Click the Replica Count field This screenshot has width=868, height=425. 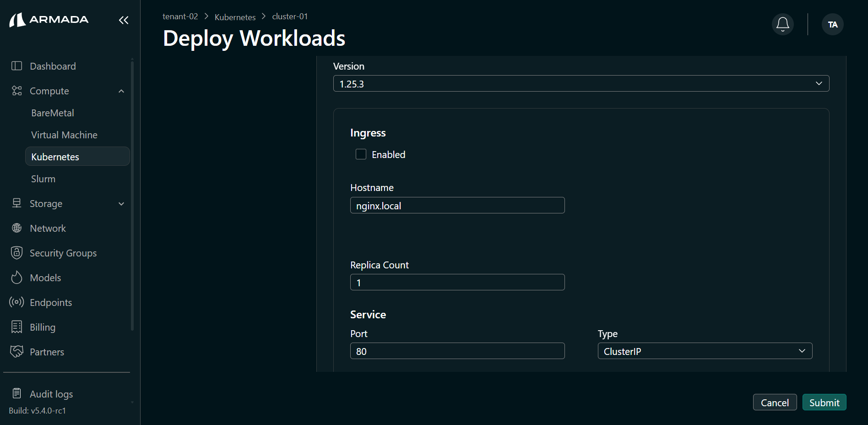(x=457, y=282)
